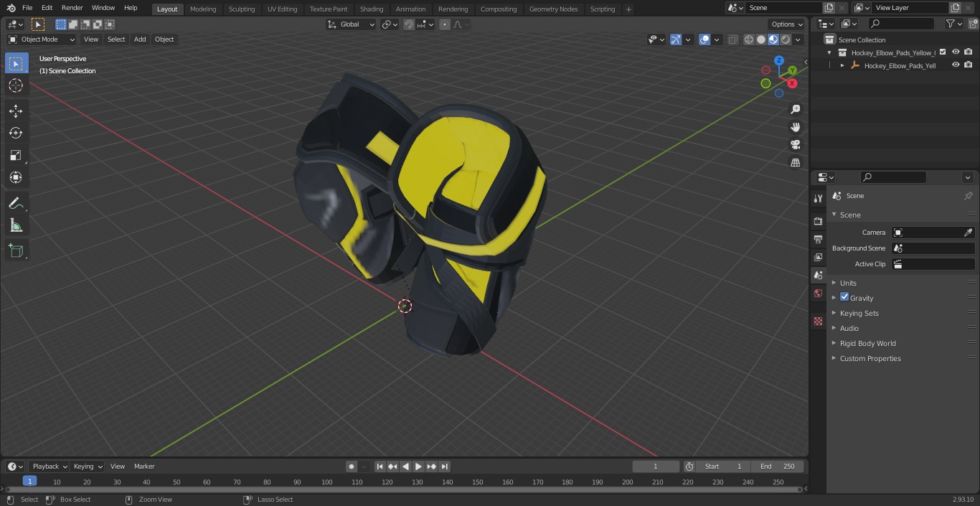Click the Select Box tool in the toolbar
This screenshot has height=506, width=980.
coord(16,63)
